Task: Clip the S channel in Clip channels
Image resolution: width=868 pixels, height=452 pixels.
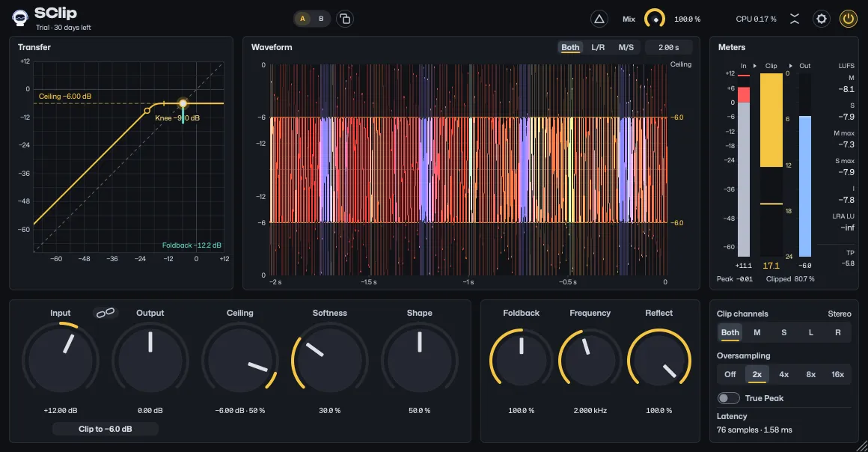Action: click(784, 332)
